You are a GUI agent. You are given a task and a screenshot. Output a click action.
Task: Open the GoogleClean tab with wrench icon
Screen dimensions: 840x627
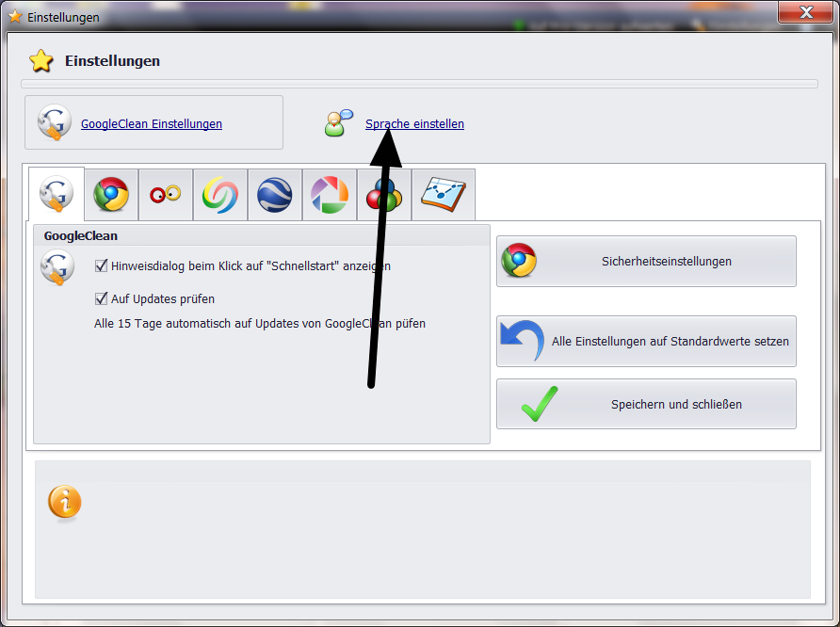57,194
